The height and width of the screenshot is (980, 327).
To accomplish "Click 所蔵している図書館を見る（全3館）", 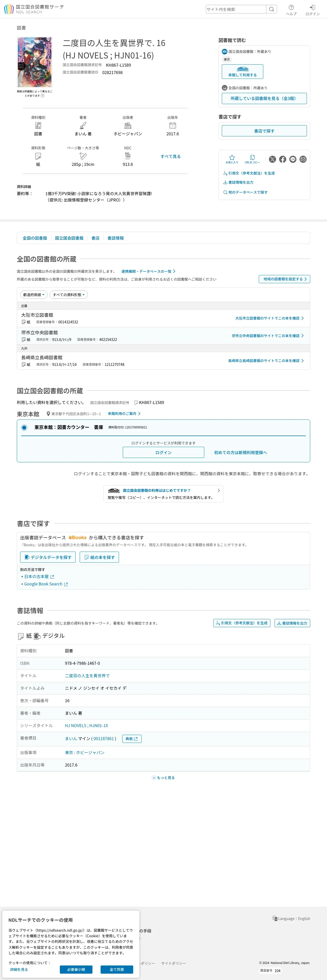I will (x=264, y=98).
